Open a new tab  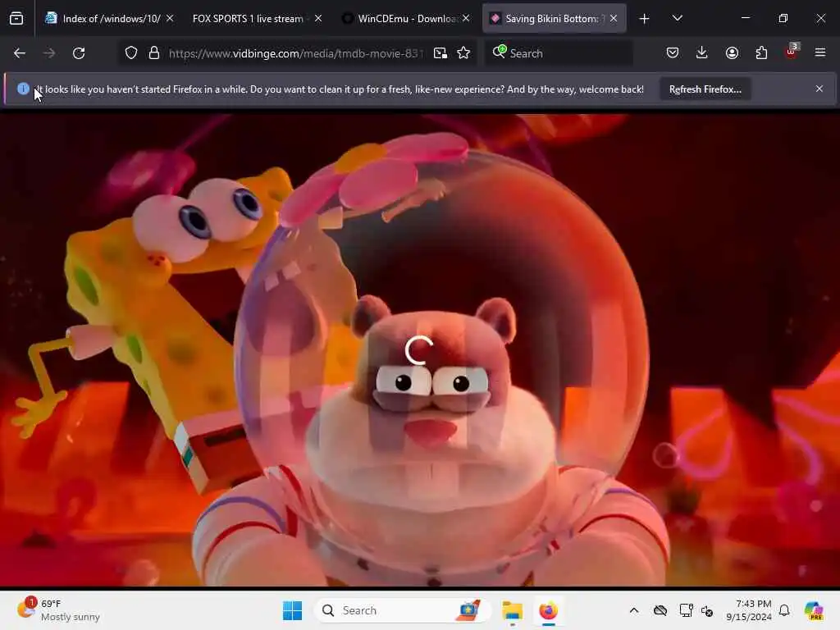(644, 19)
